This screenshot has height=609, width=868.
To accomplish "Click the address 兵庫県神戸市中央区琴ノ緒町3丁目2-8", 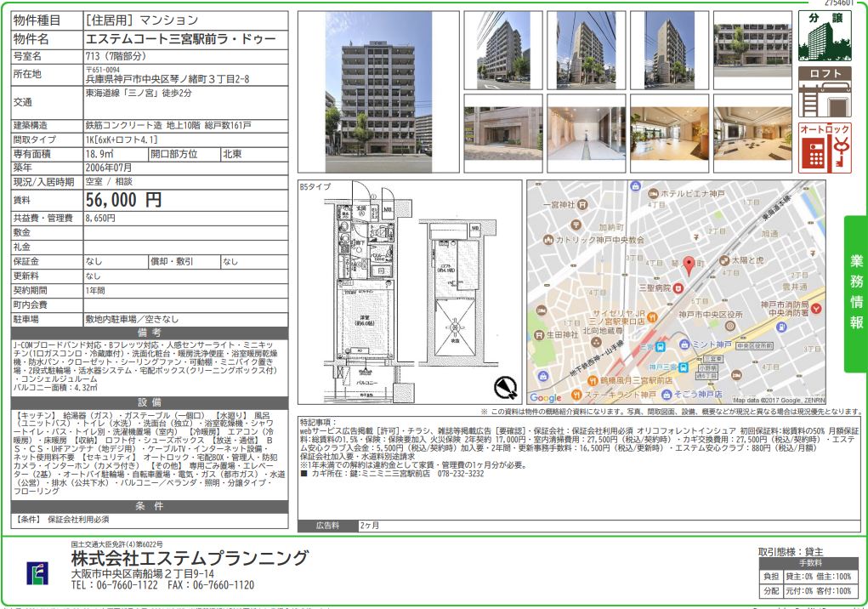I will pos(167,79).
